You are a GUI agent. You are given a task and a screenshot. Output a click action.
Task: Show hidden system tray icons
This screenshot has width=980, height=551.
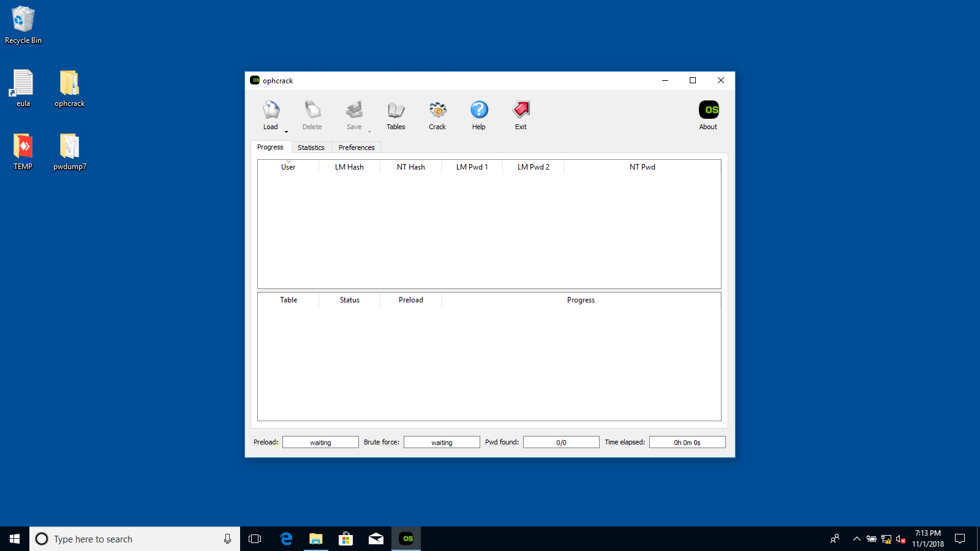[856, 539]
